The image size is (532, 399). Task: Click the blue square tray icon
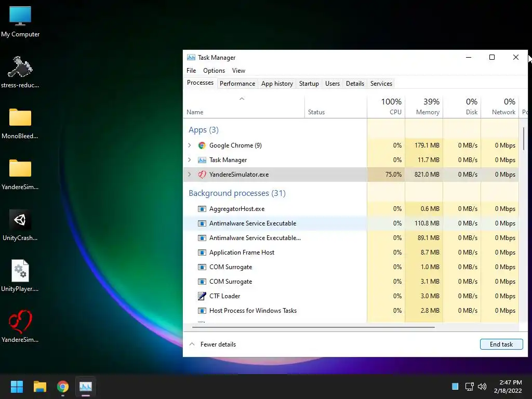pos(455,387)
